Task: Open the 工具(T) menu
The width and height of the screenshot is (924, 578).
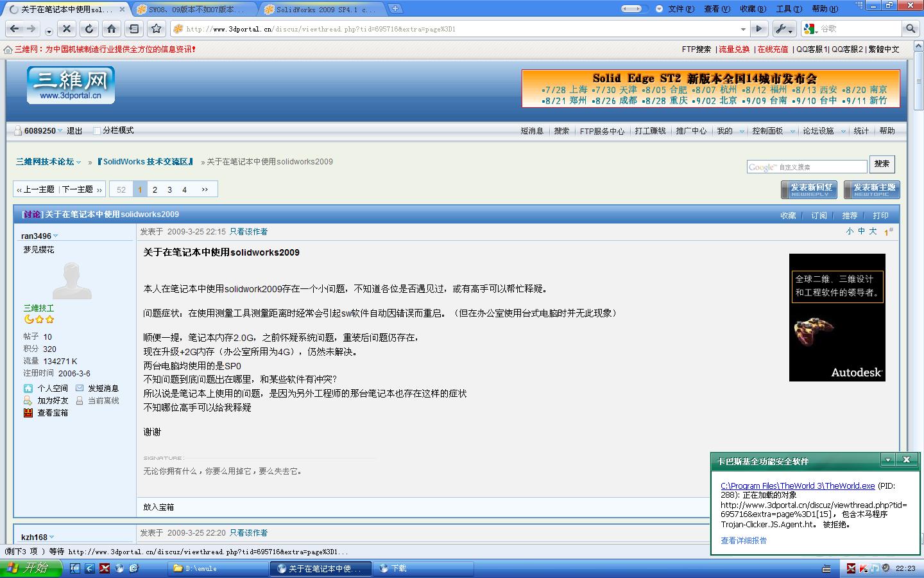Action: coord(789,9)
